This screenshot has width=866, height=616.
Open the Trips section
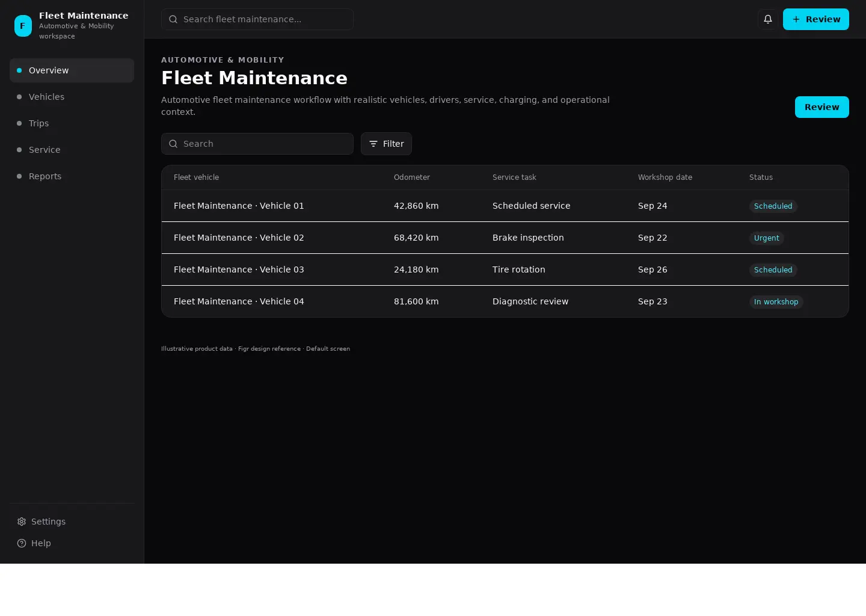point(72,123)
